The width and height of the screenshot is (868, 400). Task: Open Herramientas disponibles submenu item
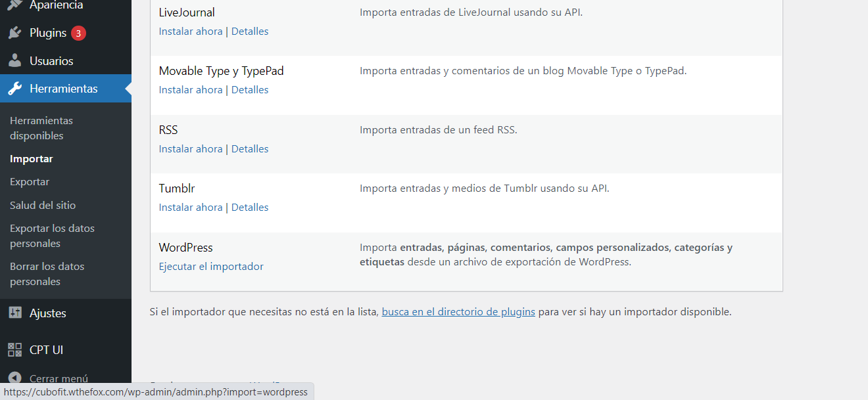(x=41, y=128)
